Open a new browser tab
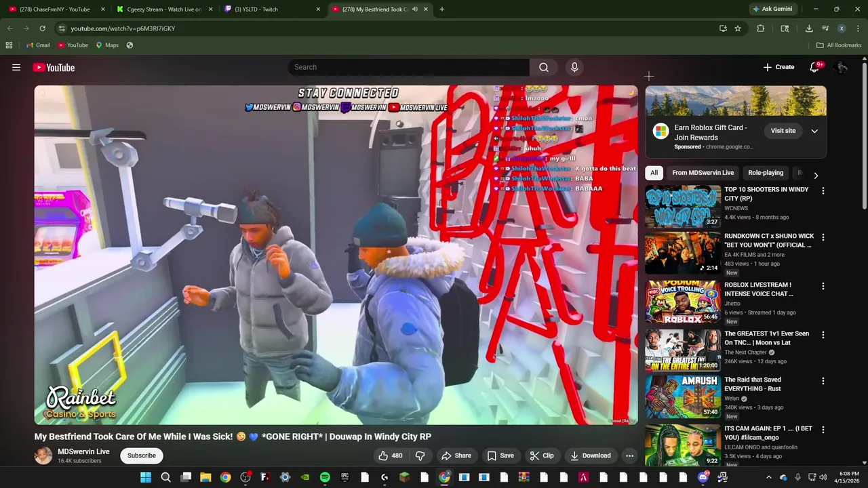This screenshot has width=868, height=488. coord(441,9)
